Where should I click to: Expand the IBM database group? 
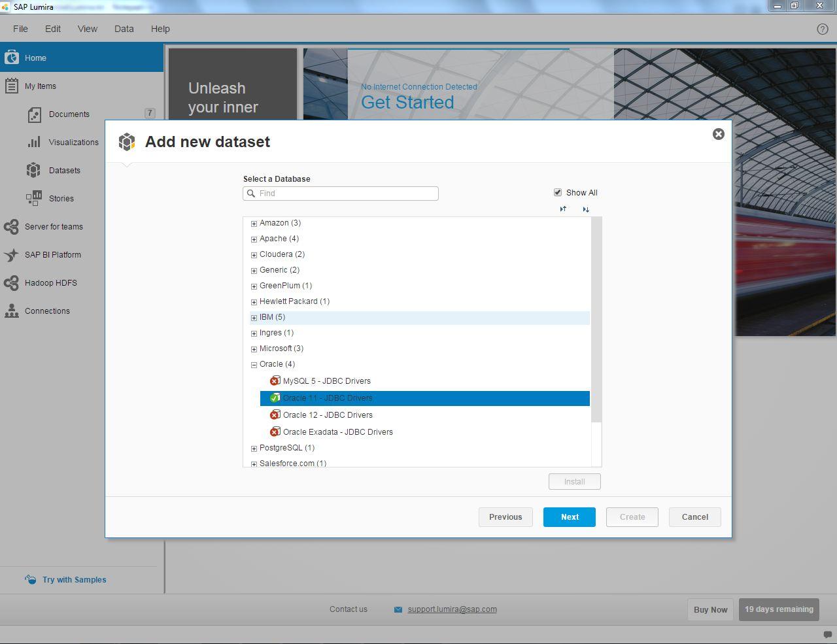point(254,318)
